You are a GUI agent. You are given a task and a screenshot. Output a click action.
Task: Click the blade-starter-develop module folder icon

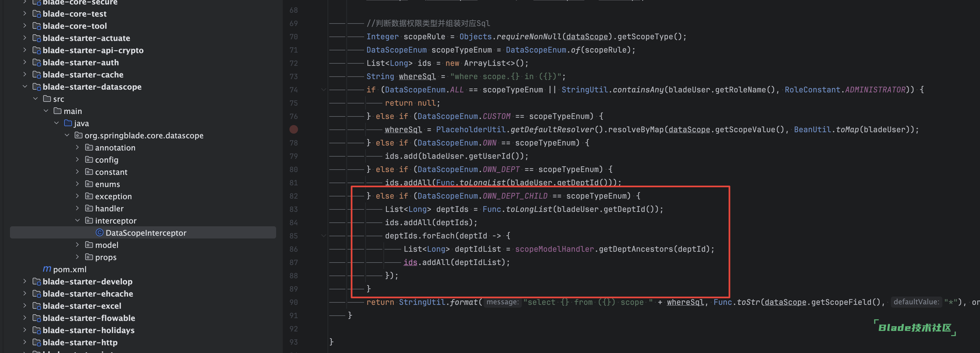[37, 282]
